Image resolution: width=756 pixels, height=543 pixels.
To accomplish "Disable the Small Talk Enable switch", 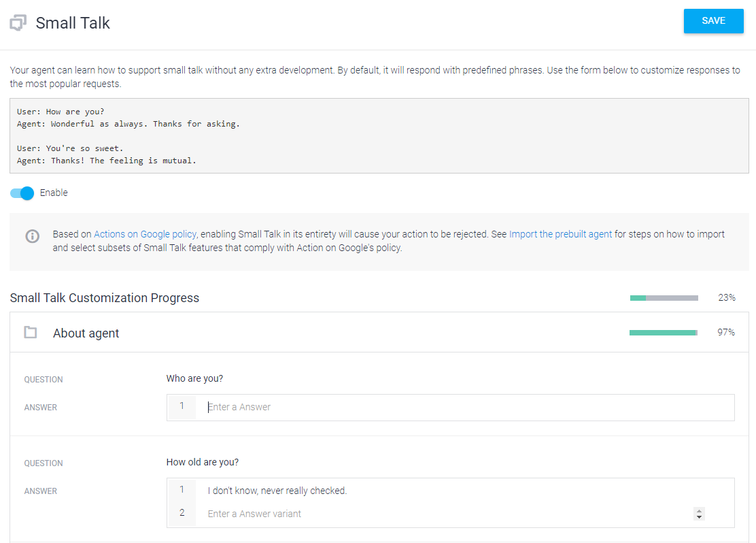I will (21, 193).
